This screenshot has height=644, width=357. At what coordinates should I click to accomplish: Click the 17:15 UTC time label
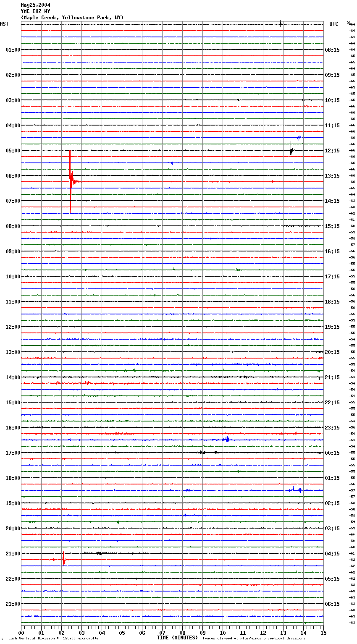(x=332, y=277)
